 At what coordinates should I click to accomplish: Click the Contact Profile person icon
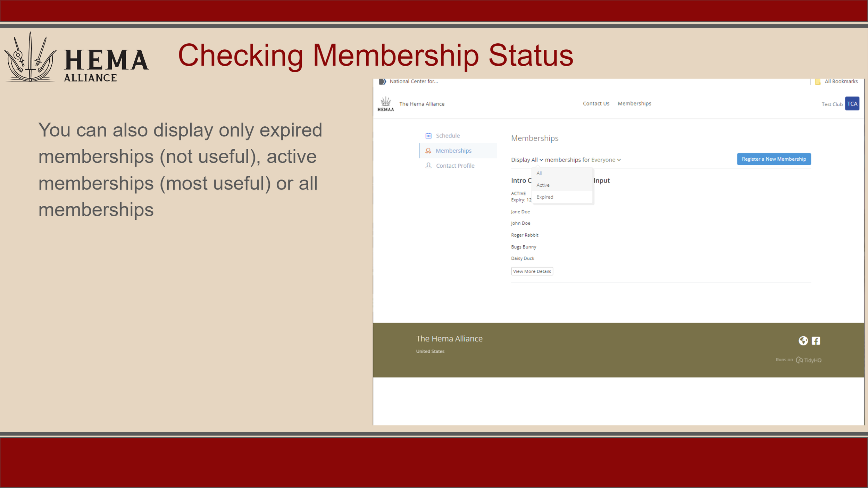point(428,166)
